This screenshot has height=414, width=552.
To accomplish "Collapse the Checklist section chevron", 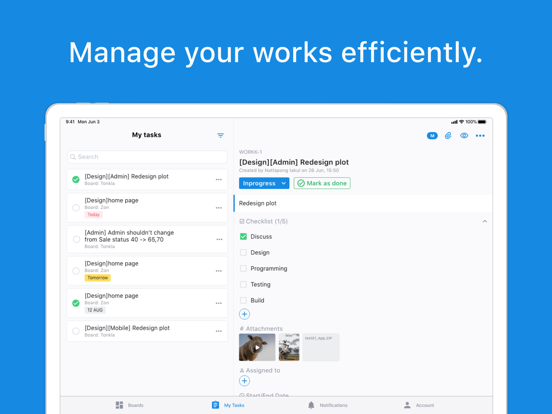I will pos(485,221).
